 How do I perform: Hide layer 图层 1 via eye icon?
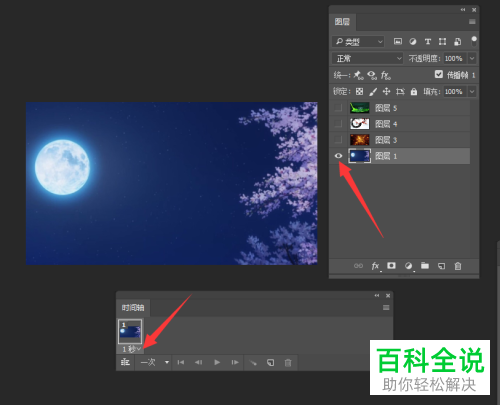(338, 156)
